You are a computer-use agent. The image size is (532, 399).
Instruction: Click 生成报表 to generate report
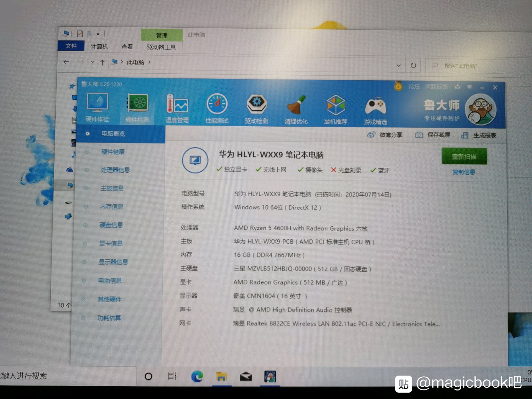[x=478, y=135]
